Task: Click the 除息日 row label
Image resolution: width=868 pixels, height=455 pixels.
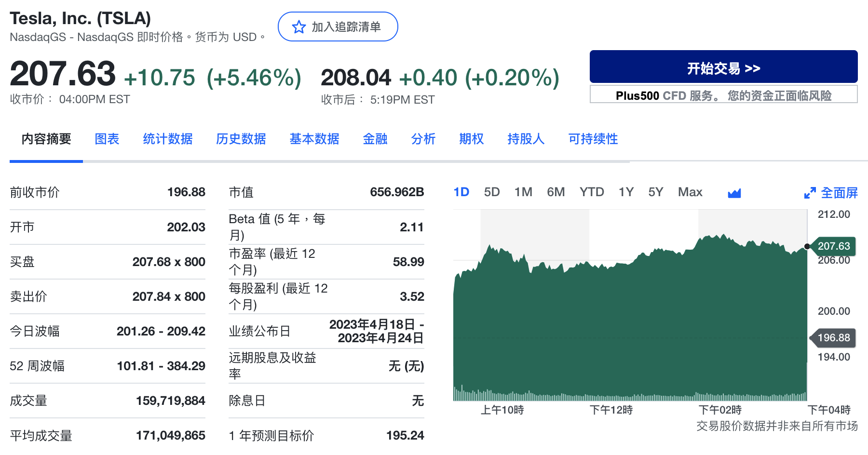Action: 247,401
